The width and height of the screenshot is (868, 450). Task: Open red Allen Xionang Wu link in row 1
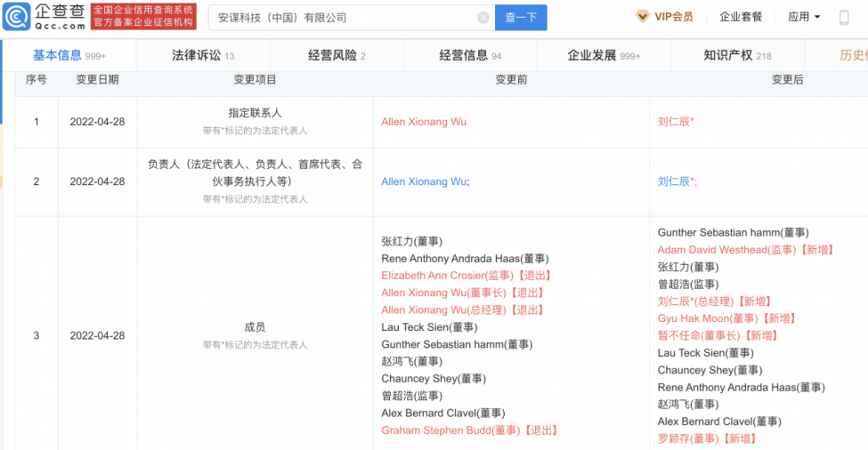[x=424, y=122]
